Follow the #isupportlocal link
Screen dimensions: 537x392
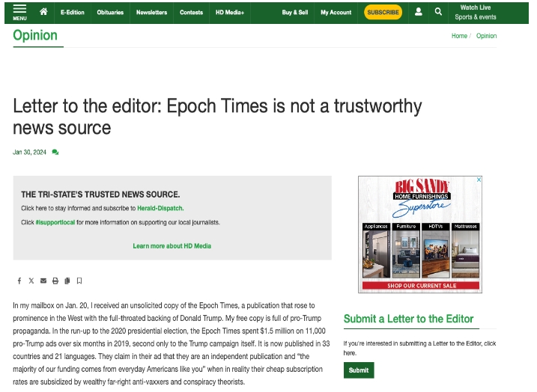click(x=55, y=222)
